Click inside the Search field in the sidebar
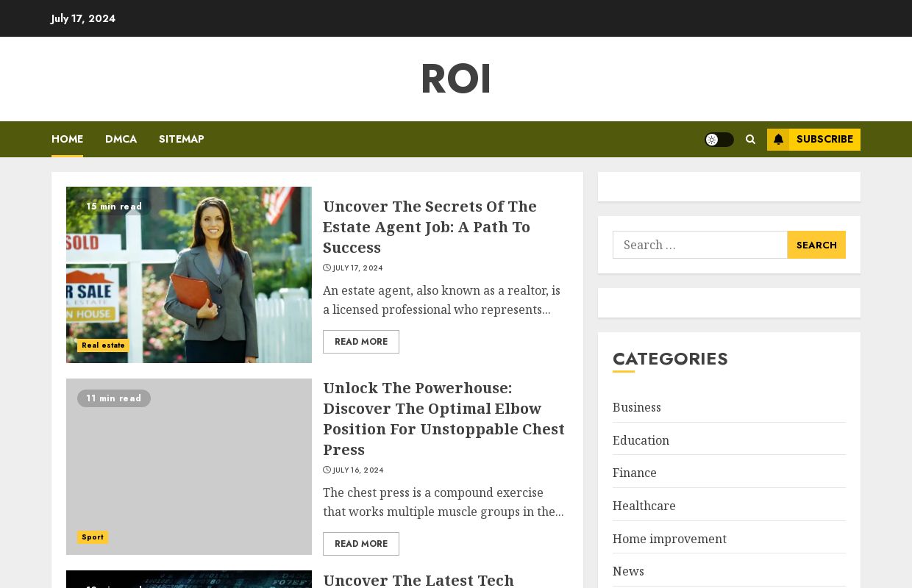The height and width of the screenshot is (588, 912). tap(700, 245)
